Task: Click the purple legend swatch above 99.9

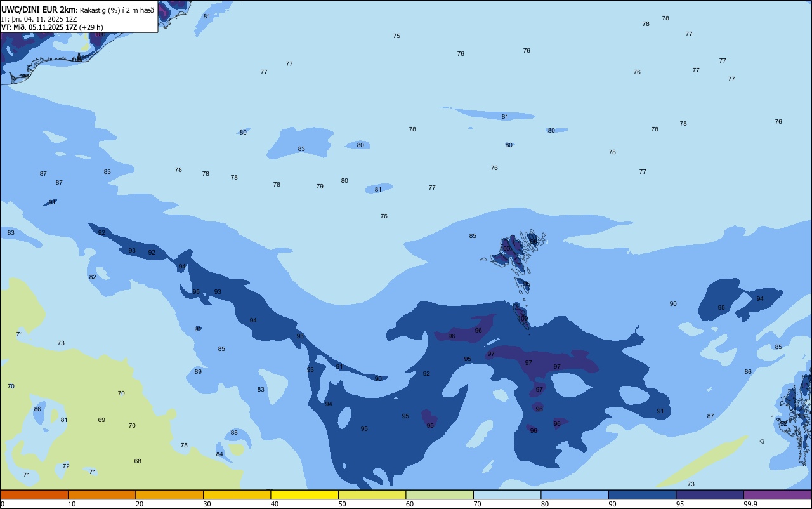Action: pos(777,494)
